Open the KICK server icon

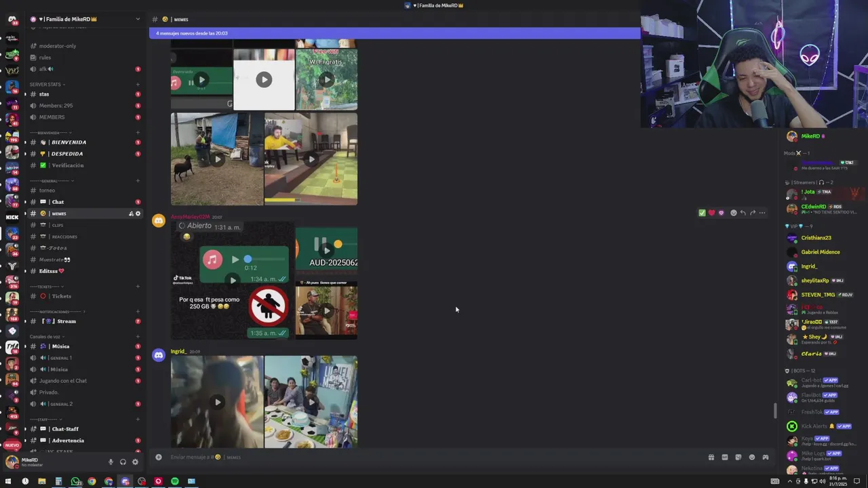tap(12, 217)
